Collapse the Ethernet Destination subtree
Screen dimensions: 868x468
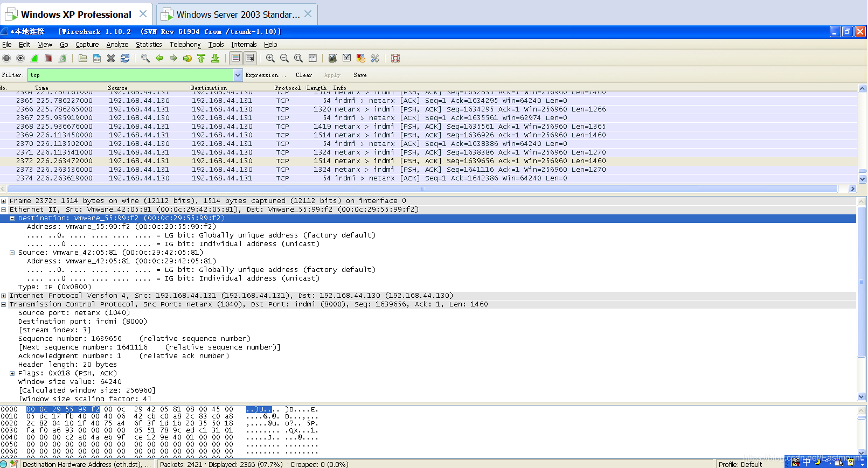click(12, 218)
